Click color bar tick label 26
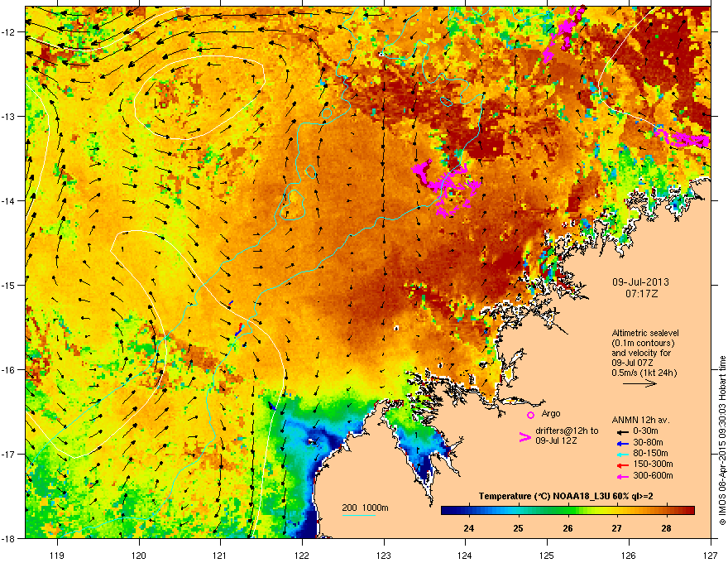The width and height of the screenshot is (728, 563). point(568,528)
